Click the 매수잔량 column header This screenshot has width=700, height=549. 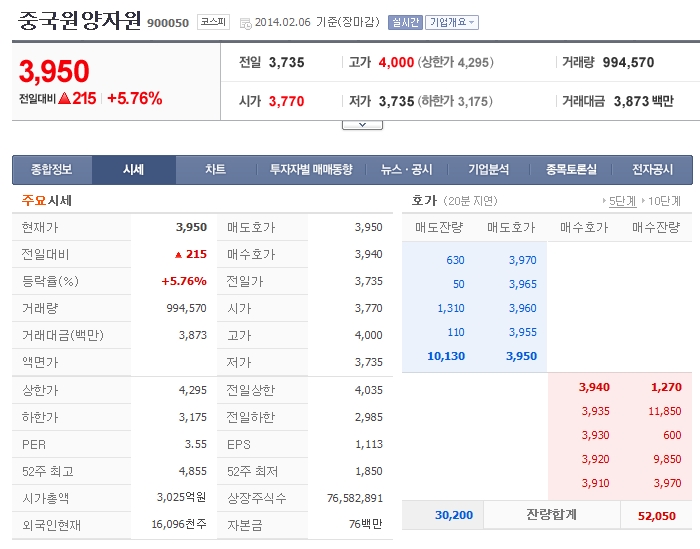click(656, 228)
